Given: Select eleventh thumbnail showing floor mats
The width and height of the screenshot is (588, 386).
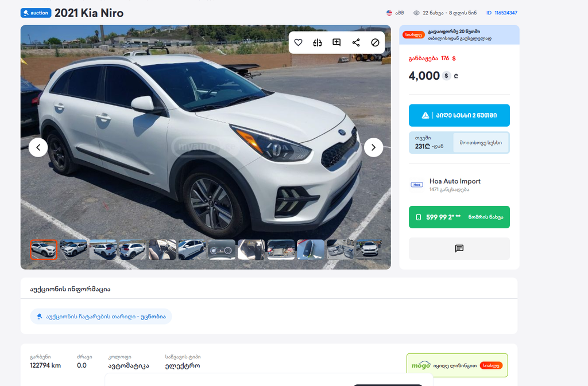Looking at the screenshot, I should pos(340,249).
